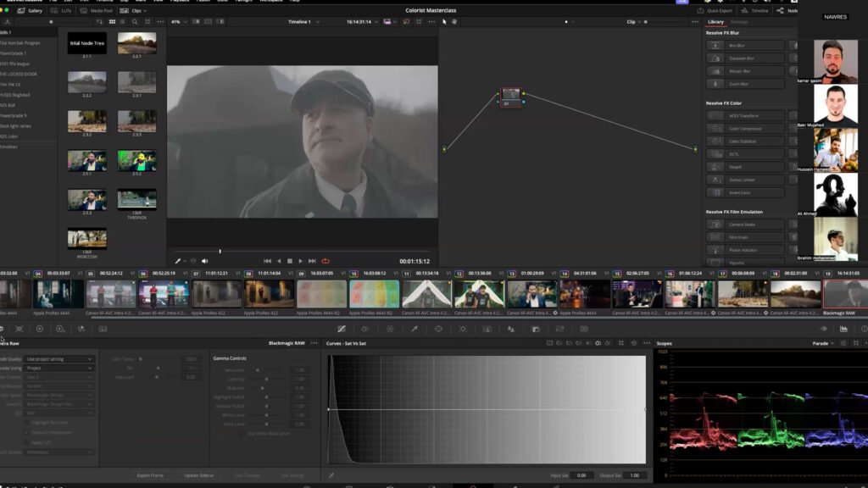Click the Input Sat value field

581,475
